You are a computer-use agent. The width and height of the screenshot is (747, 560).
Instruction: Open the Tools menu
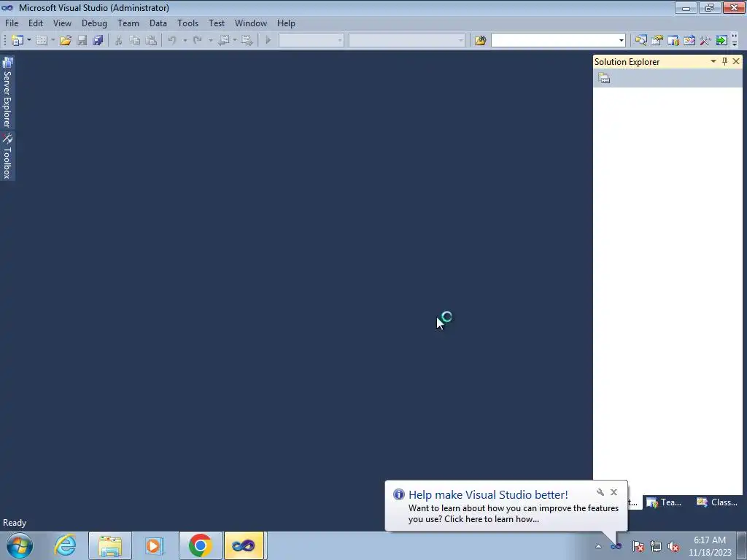point(187,23)
